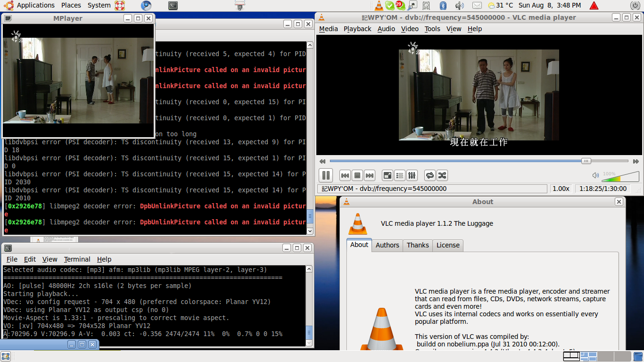Show the VLC playlist
644x362 pixels.
click(400, 175)
